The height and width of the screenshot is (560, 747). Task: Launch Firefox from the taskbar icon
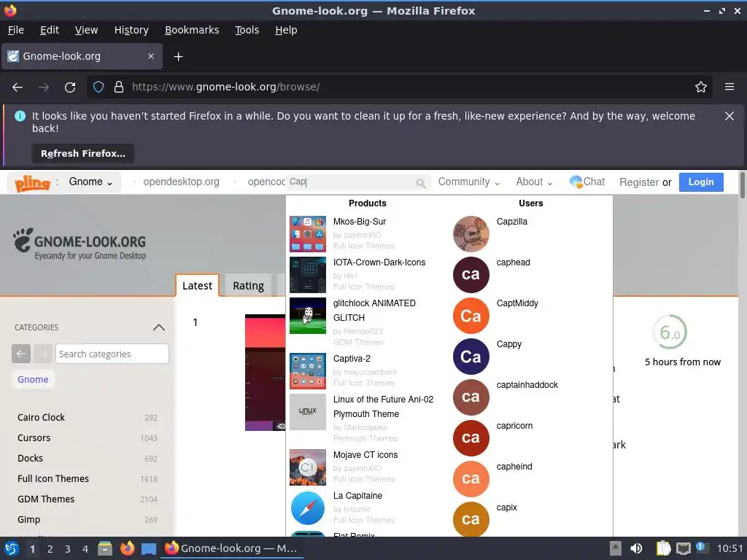click(127, 548)
